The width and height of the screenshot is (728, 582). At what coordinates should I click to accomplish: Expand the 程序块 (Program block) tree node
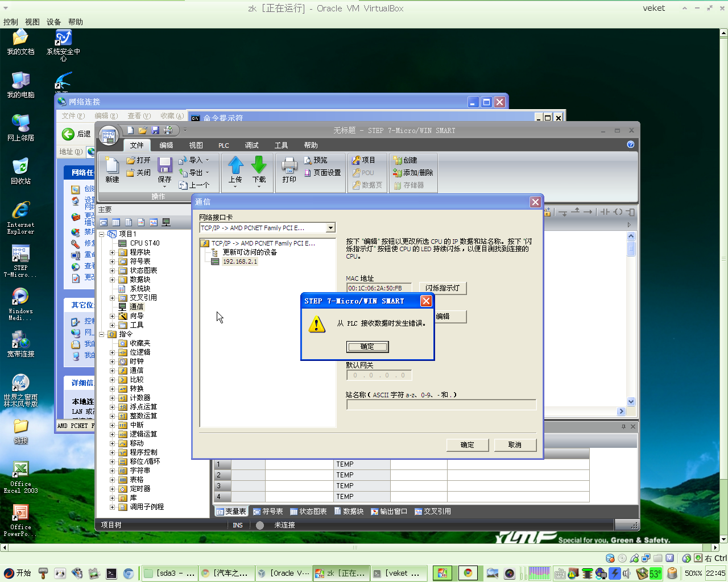tap(112, 252)
